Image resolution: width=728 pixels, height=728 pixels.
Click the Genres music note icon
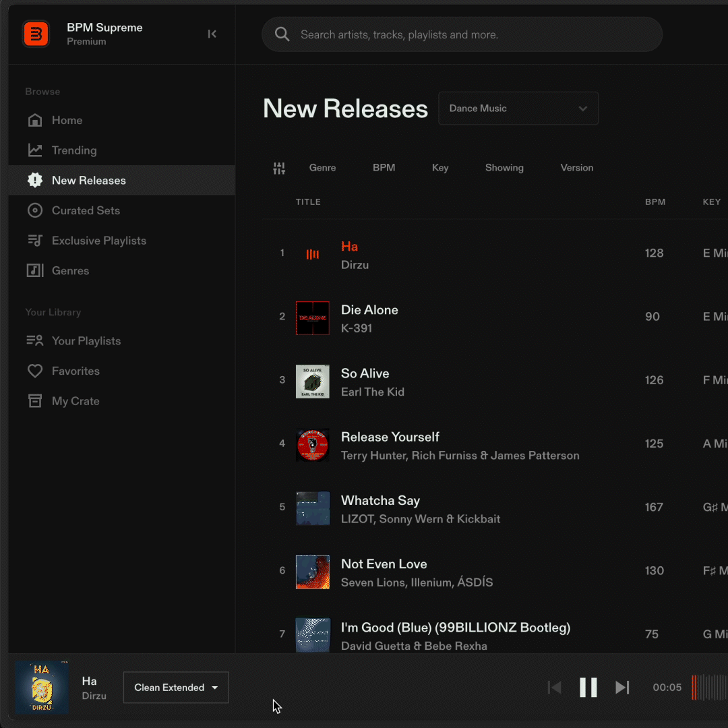[35, 270]
